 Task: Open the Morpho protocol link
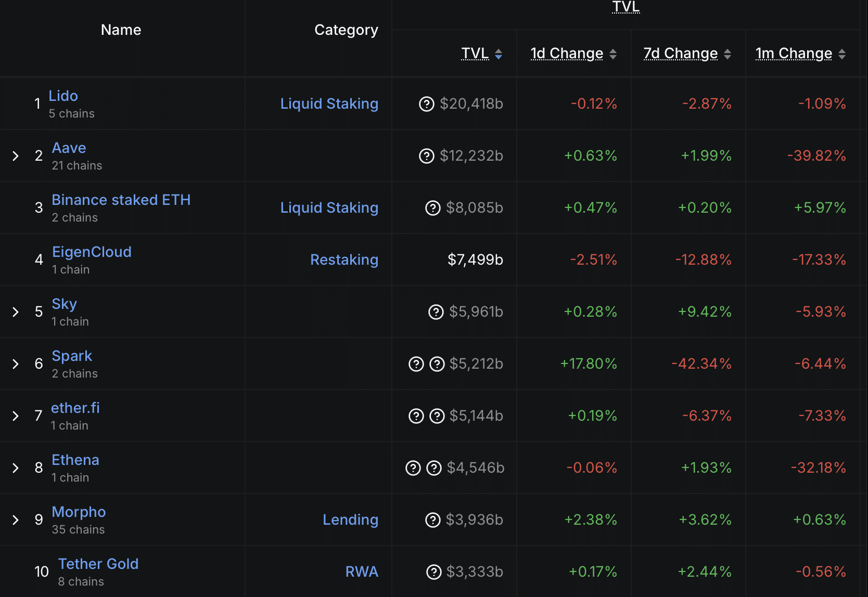click(x=79, y=512)
